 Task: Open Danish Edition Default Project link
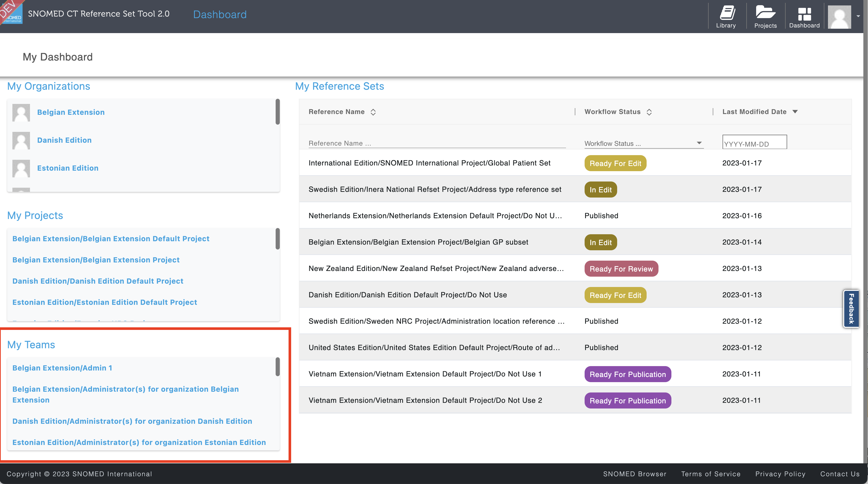click(98, 281)
